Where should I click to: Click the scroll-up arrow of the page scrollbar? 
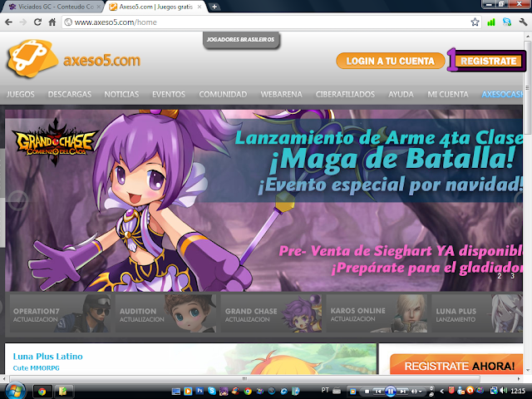point(528,36)
